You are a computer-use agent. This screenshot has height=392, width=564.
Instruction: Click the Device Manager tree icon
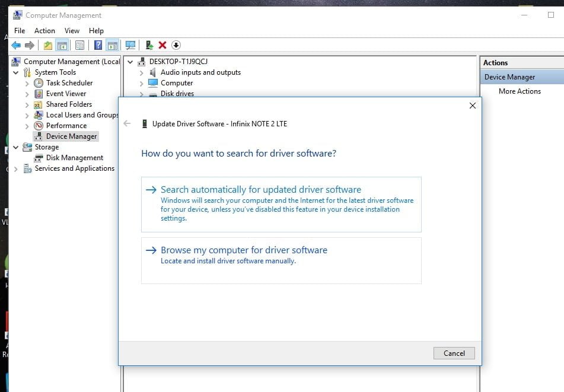click(x=38, y=136)
